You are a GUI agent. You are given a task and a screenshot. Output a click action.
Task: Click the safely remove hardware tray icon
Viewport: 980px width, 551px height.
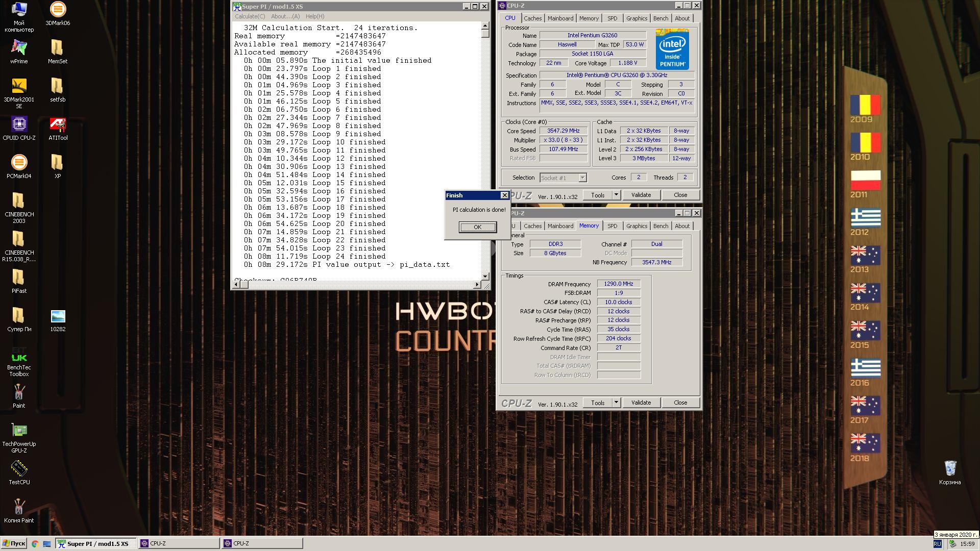click(x=952, y=544)
